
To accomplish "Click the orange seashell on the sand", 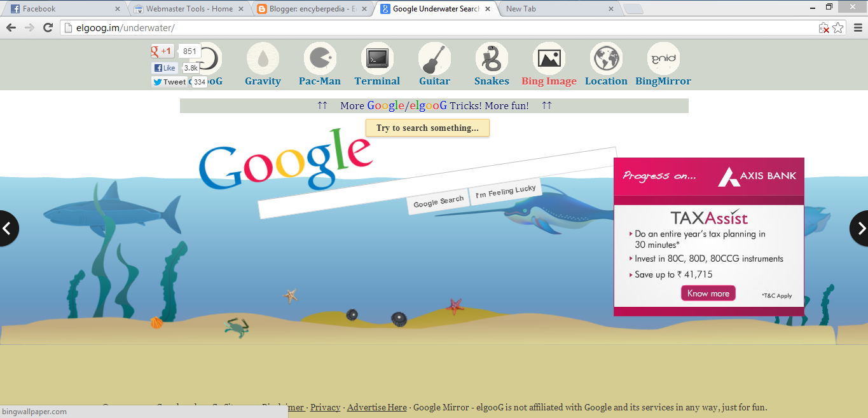I will (156, 323).
